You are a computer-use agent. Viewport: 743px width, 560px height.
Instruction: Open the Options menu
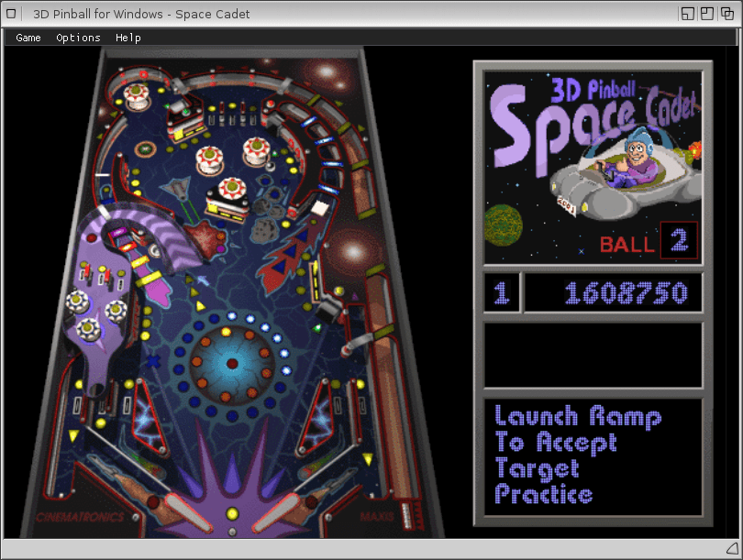(78, 38)
